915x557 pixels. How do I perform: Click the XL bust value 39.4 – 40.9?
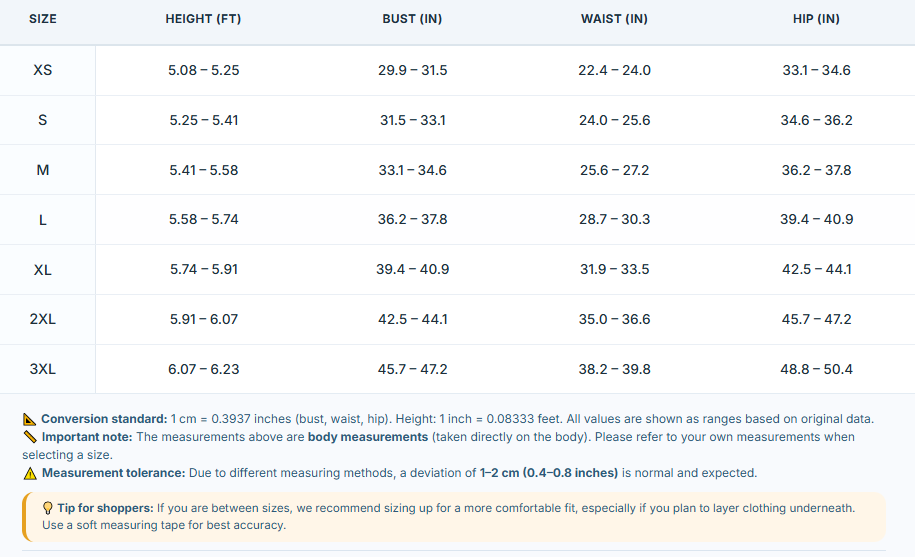tap(413, 269)
